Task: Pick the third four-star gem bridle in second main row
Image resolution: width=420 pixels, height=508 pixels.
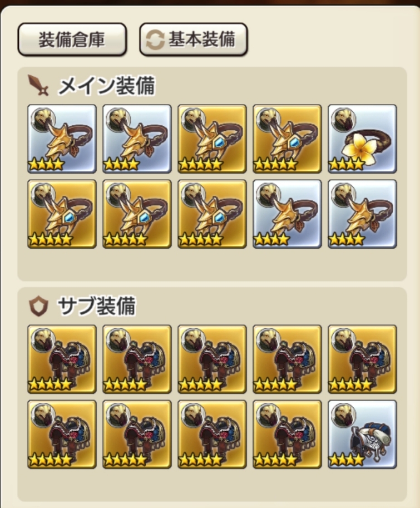Action: tap(212, 214)
